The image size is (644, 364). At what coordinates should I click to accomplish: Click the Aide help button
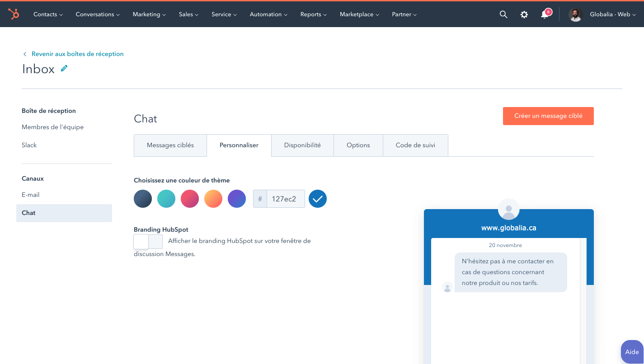[x=632, y=352]
